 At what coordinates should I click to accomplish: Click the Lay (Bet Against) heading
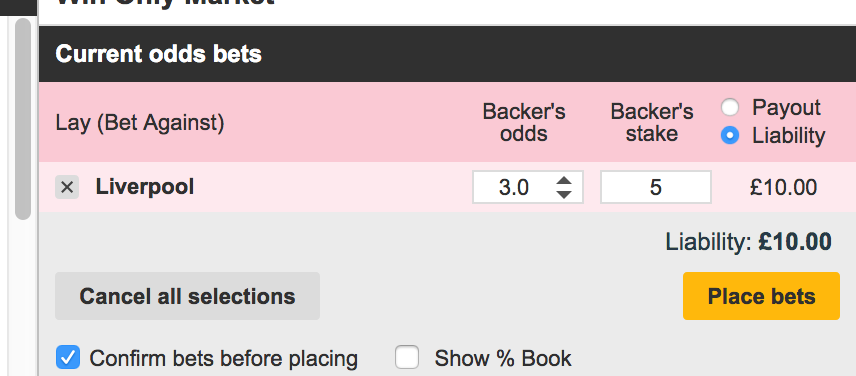point(140,123)
